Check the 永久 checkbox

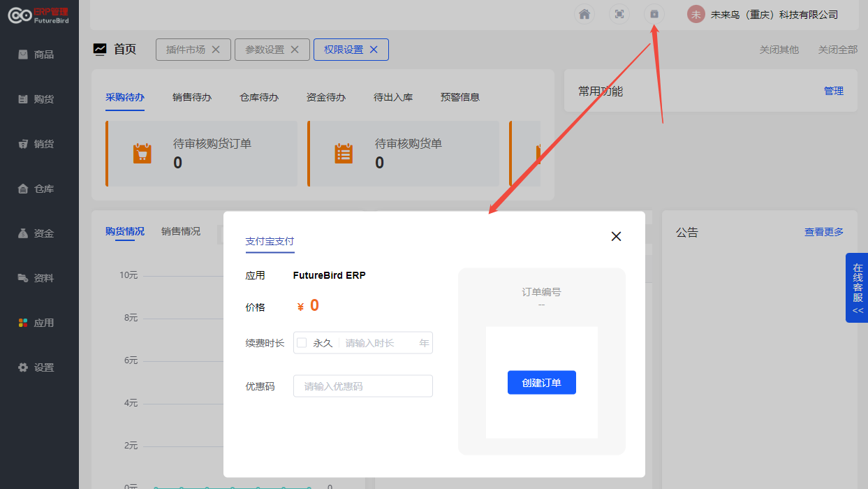(x=302, y=343)
